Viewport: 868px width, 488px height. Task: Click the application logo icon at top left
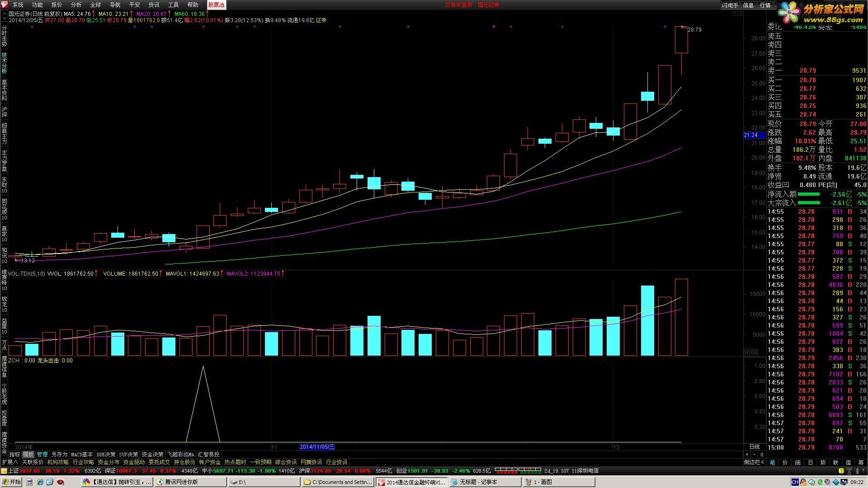(5, 5)
